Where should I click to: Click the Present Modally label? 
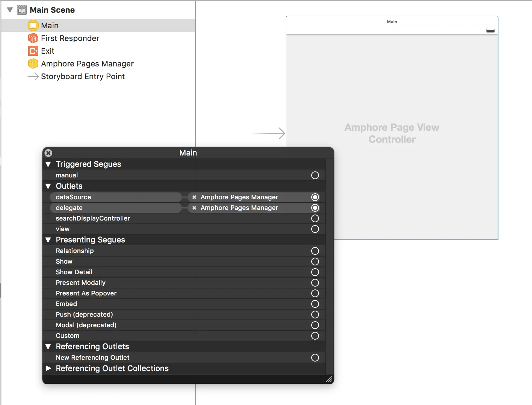pyautogui.click(x=81, y=283)
